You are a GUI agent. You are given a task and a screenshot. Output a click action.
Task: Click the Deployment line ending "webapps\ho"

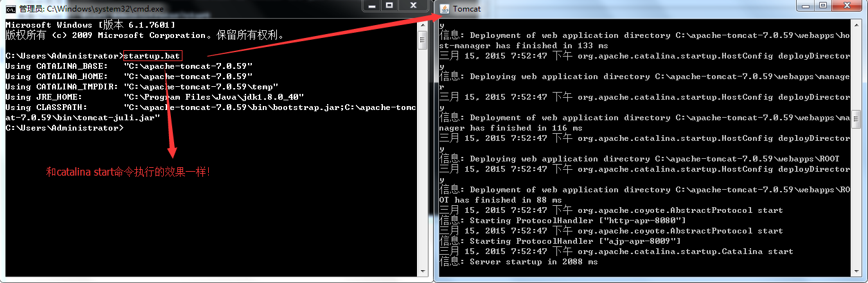(644, 35)
